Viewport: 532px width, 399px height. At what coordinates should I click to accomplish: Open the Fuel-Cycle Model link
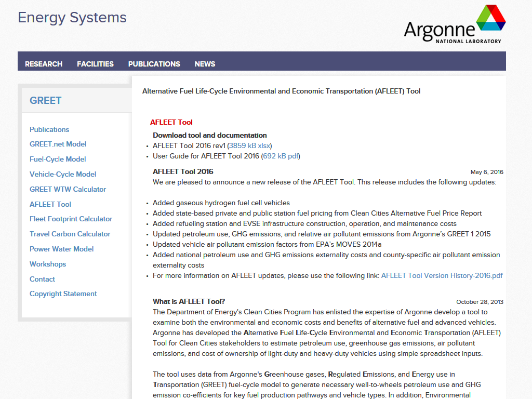58,159
